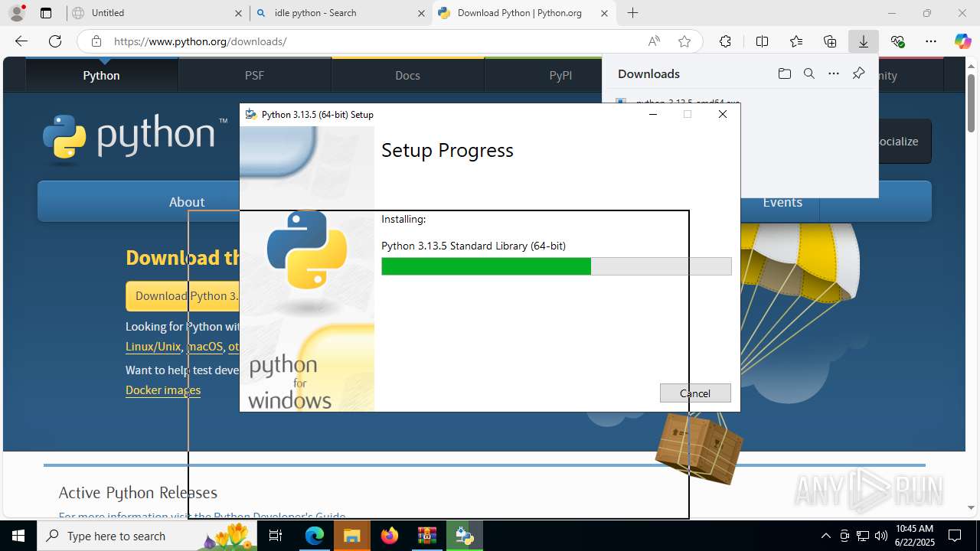Close the idle python Search tab
Viewport: 980px width, 551px height.
click(421, 13)
